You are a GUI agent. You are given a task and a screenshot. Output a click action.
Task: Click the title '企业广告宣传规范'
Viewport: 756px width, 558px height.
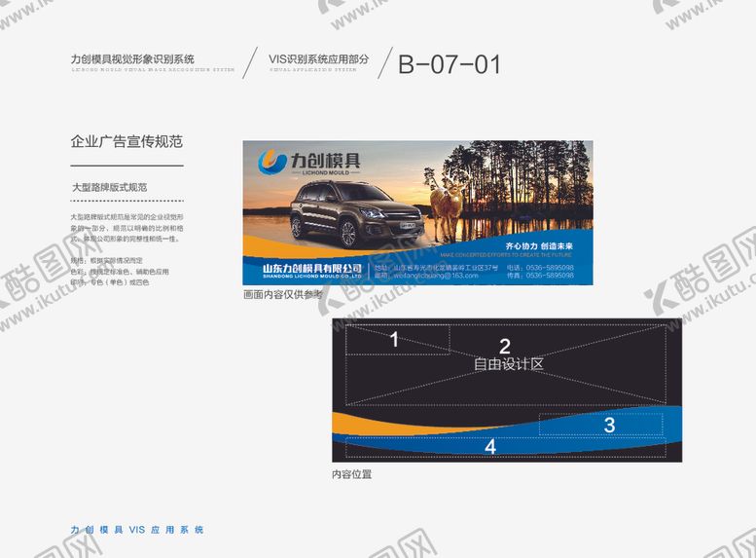pyautogui.click(x=126, y=141)
